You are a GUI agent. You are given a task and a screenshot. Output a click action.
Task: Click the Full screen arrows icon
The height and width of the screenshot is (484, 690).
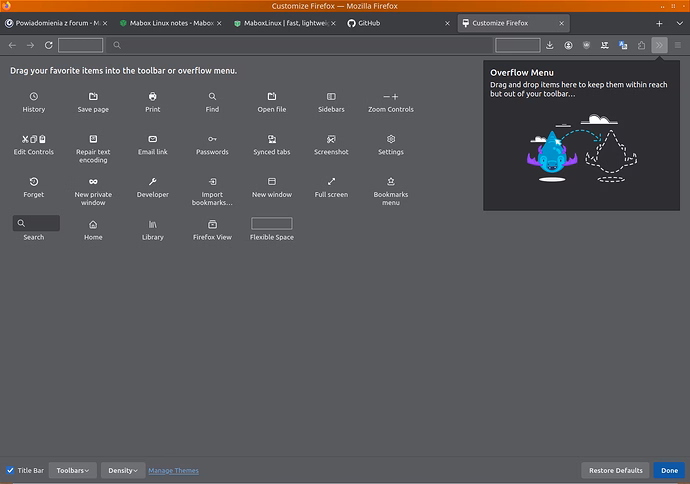point(331,182)
